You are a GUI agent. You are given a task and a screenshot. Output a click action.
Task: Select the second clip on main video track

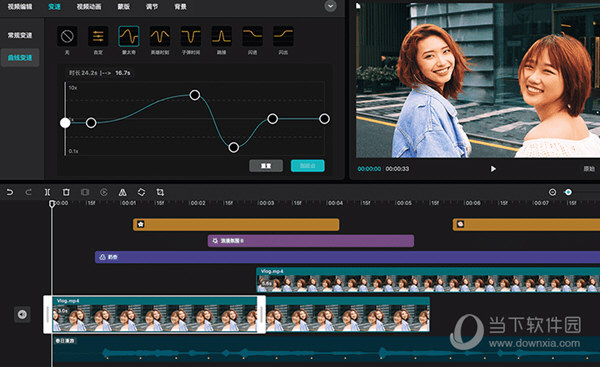pyautogui.click(x=348, y=315)
